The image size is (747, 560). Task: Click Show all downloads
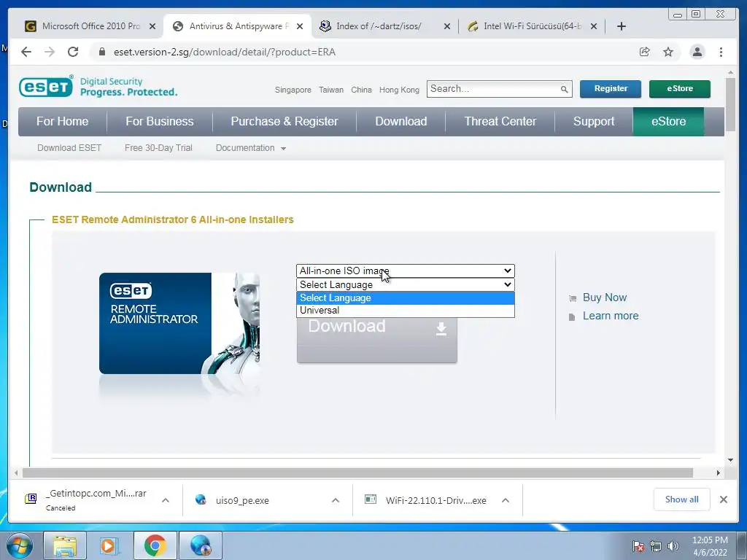pos(682,499)
